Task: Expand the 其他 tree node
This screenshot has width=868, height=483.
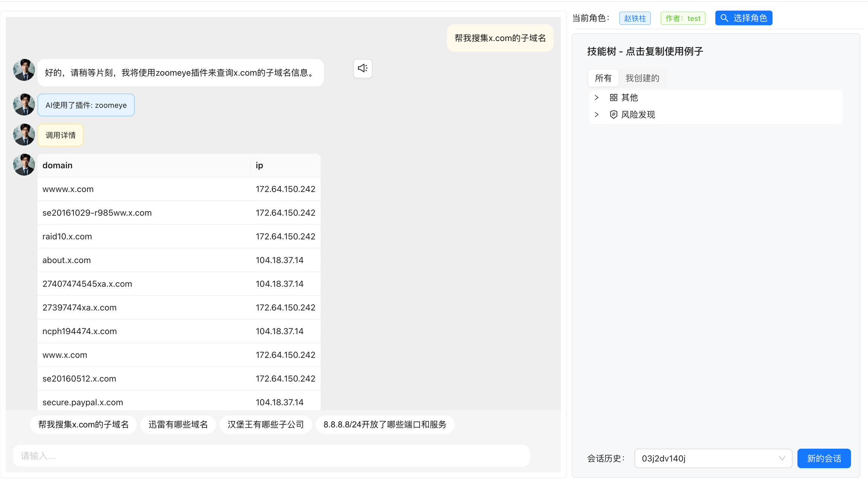Action: 596,98
